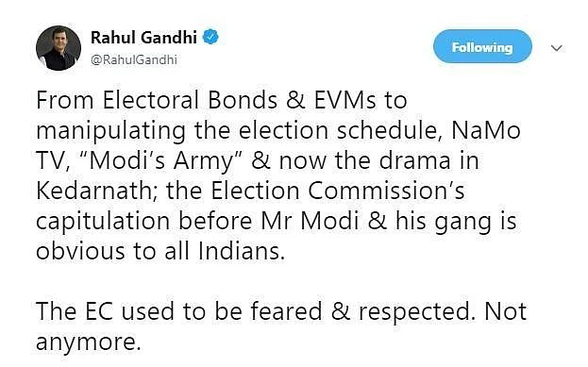Viewport: 588px width, 367px height.
Task: Click the word "Indians." in the tweet
Action: click(242, 251)
